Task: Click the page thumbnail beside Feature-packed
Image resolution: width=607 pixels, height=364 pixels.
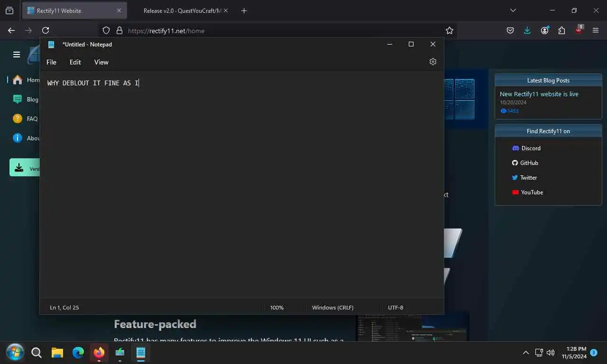Action: (413, 328)
